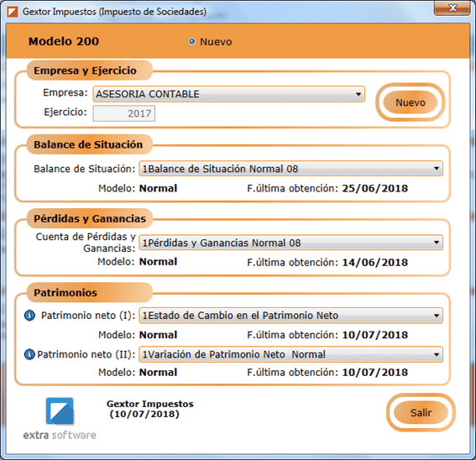Click the Salir button
Image resolution: width=476 pixels, height=460 pixels.
(421, 413)
